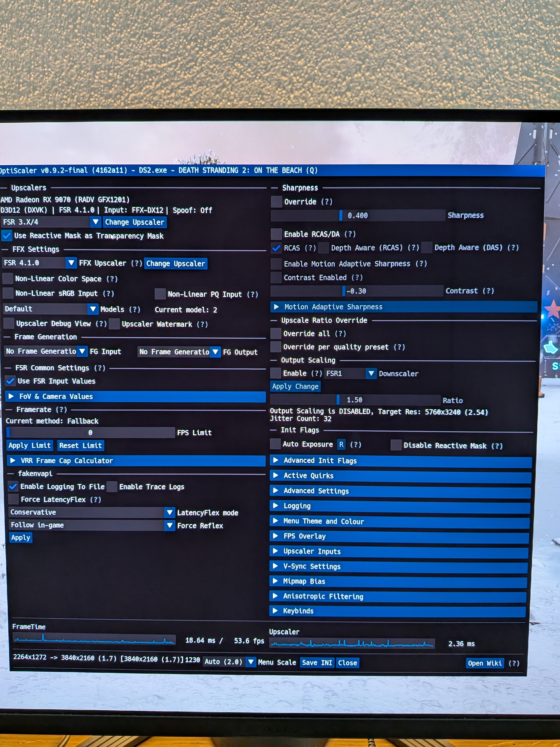Image resolution: width=560 pixels, height=747 pixels.
Task: Tick the Sharpness Override checkbox
Action: pyautogui.click(x=276, y=202)
